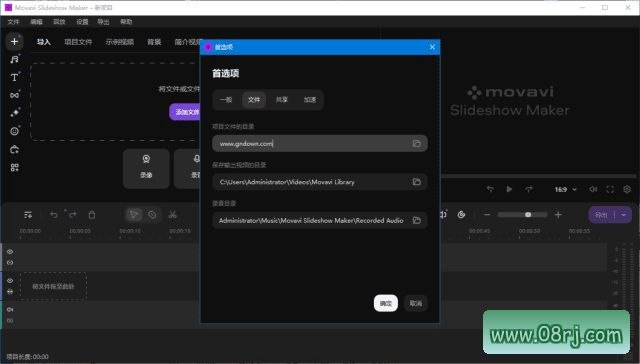Open the 导出 menu in menu bar
640x364 pixels.
(x=103, y=22)
